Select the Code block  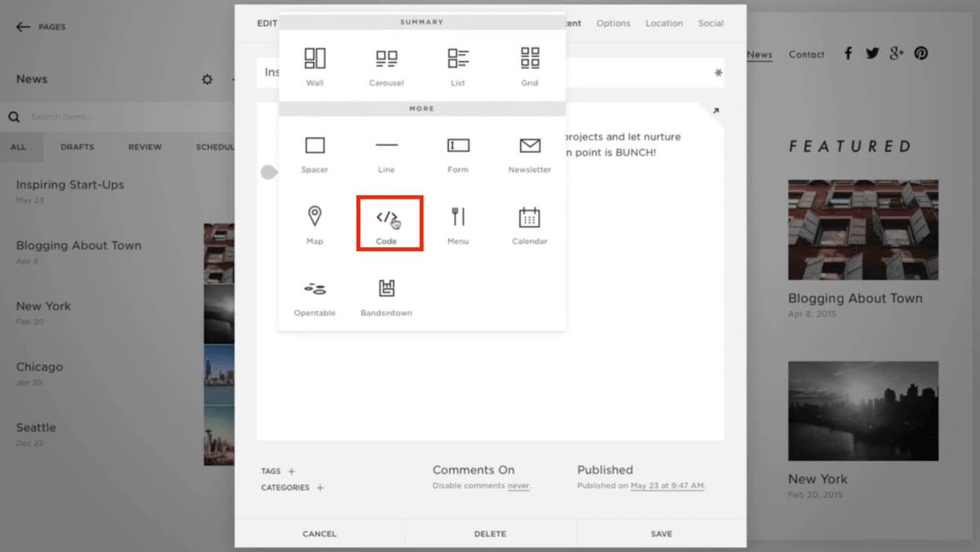(389, 222)
